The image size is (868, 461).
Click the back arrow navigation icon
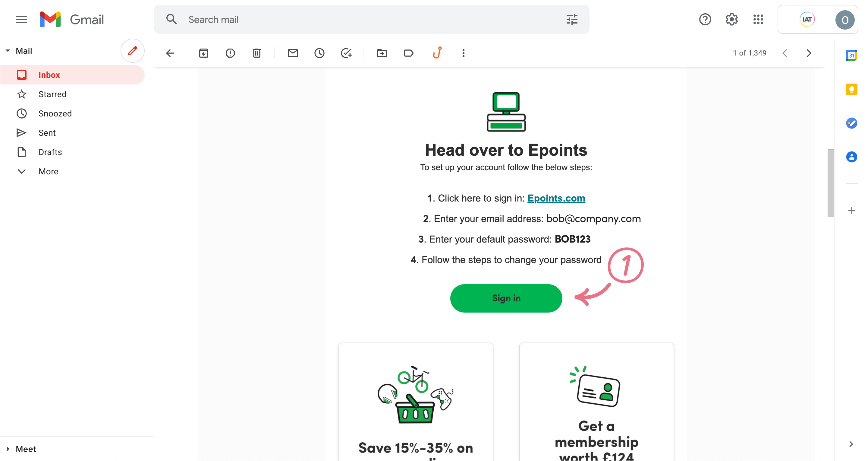(x=171, y=53)
